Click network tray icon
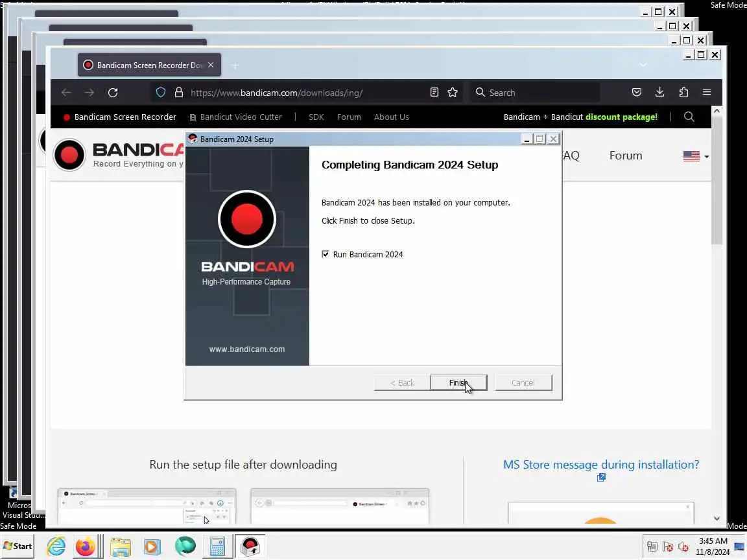 (x=652, y=546)
